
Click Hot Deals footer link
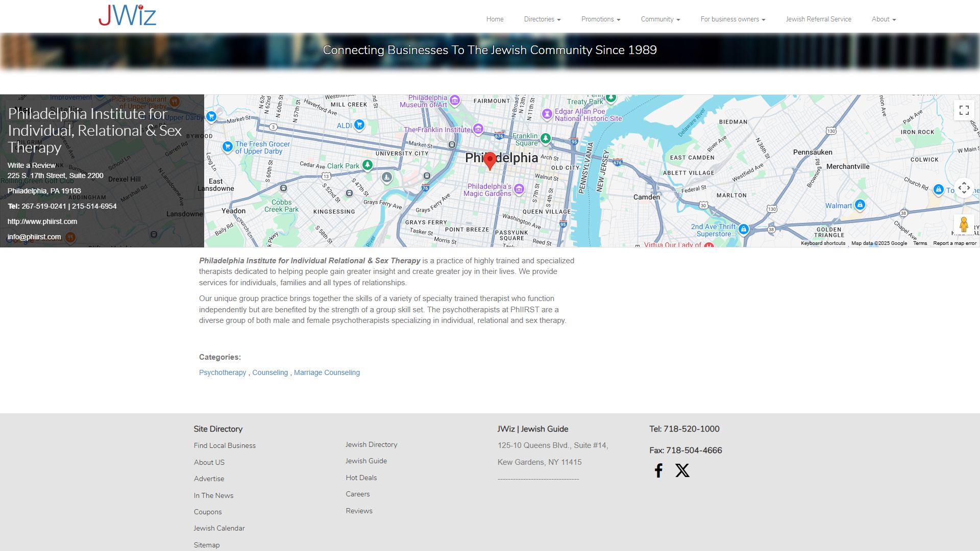coord(361,478)
